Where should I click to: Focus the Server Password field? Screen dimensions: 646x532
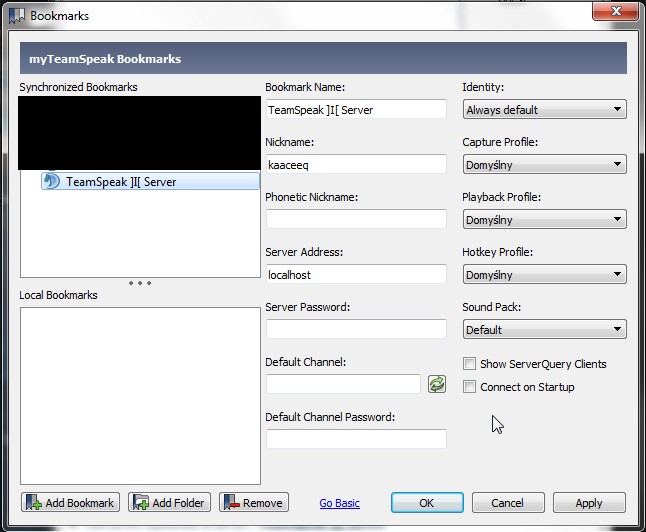[x=356, y=329]
